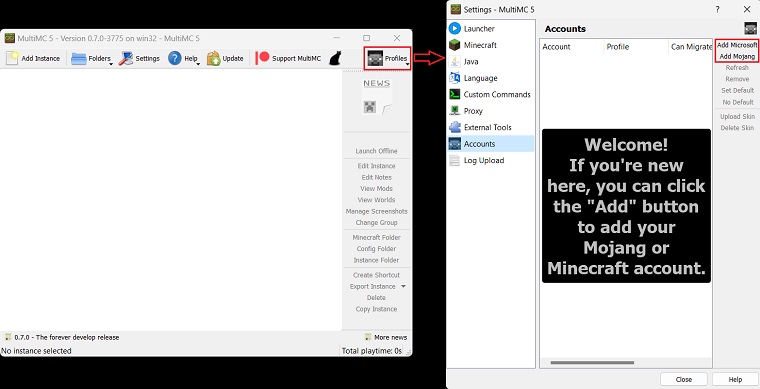
Task: Click Help button in Settings dialog
Action: point(735,379)
